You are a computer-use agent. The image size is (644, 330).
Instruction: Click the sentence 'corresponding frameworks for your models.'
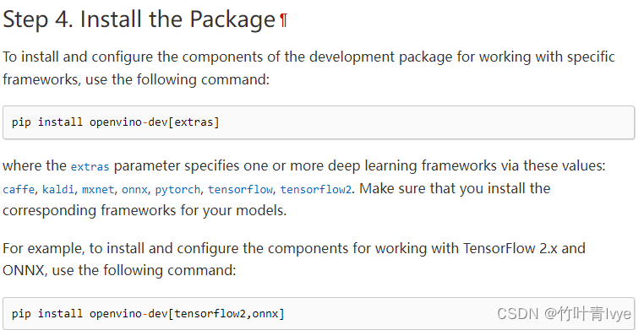pyautogui.click(x=145, y=211)
